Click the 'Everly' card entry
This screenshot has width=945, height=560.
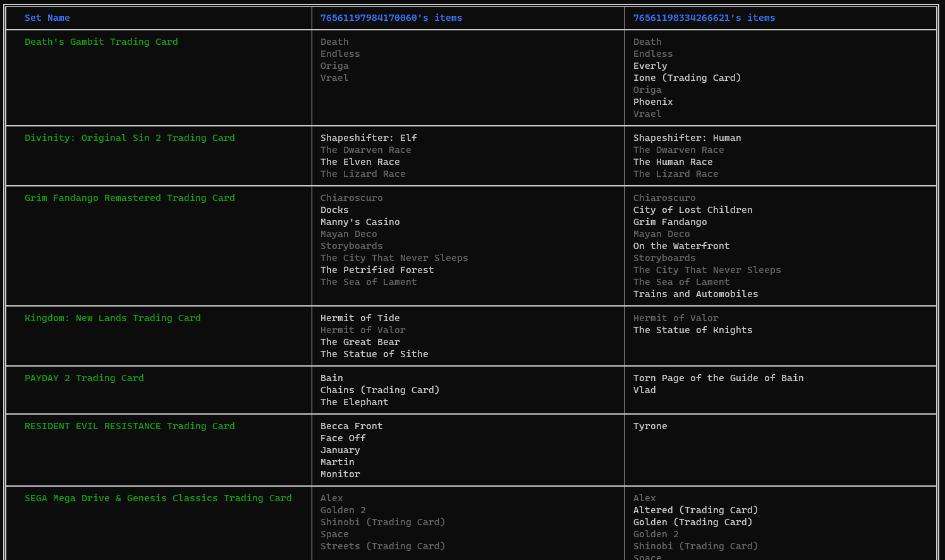coord(650,66)
